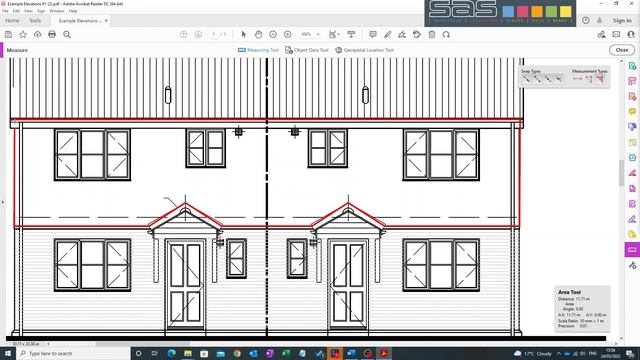The image size is (640, 360).
Task: Send file by email envelope icon
Action: coord(616,35)
